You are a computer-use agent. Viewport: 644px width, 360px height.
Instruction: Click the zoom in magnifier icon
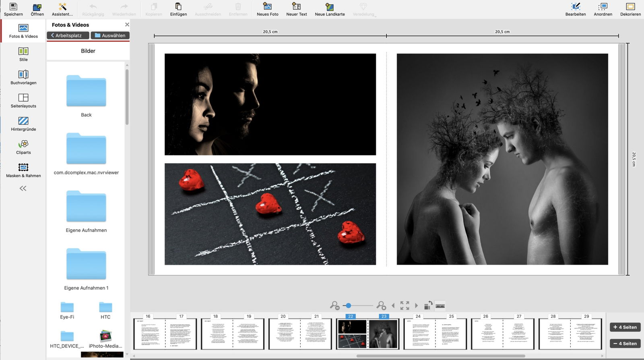381,306
